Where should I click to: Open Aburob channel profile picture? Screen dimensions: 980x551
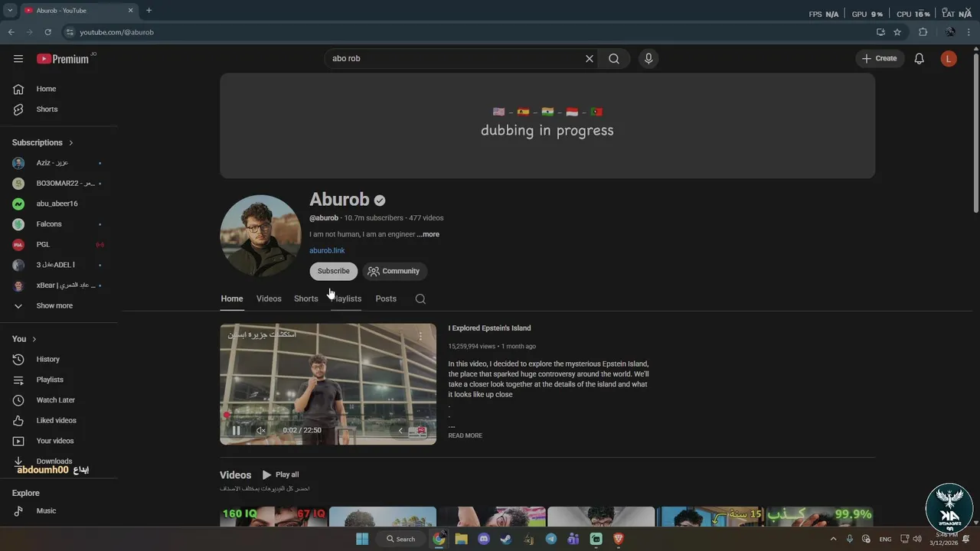(260, 235)
